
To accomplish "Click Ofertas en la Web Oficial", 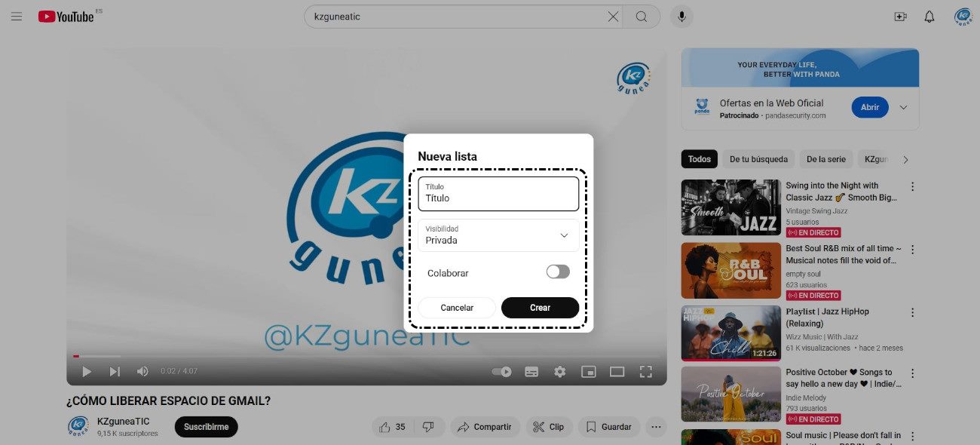I will (x=771, y=103).
